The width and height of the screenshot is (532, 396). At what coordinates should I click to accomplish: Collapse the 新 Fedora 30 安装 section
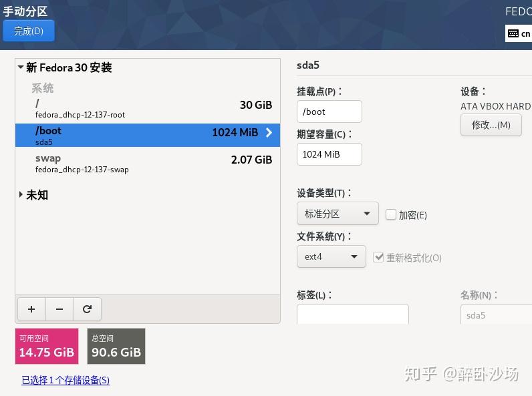click(x=21, y=67)
